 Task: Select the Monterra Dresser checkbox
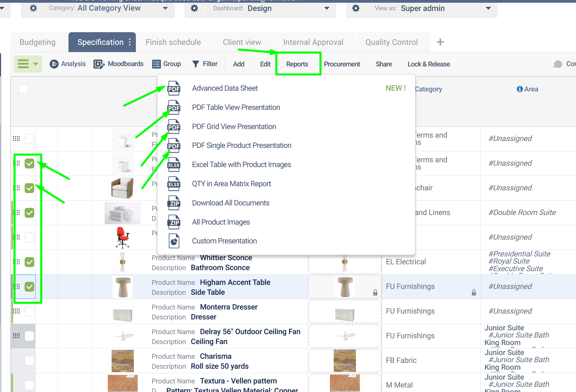29,311
